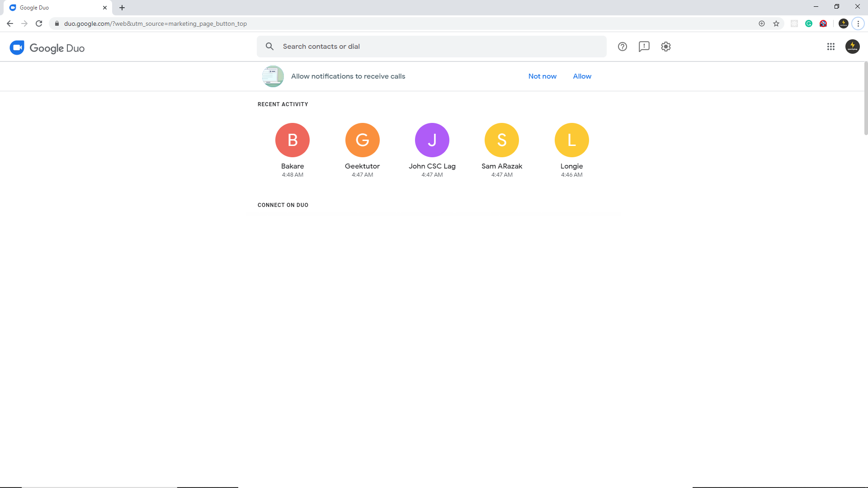Open John CSC Lag contact

coord(432,140)
